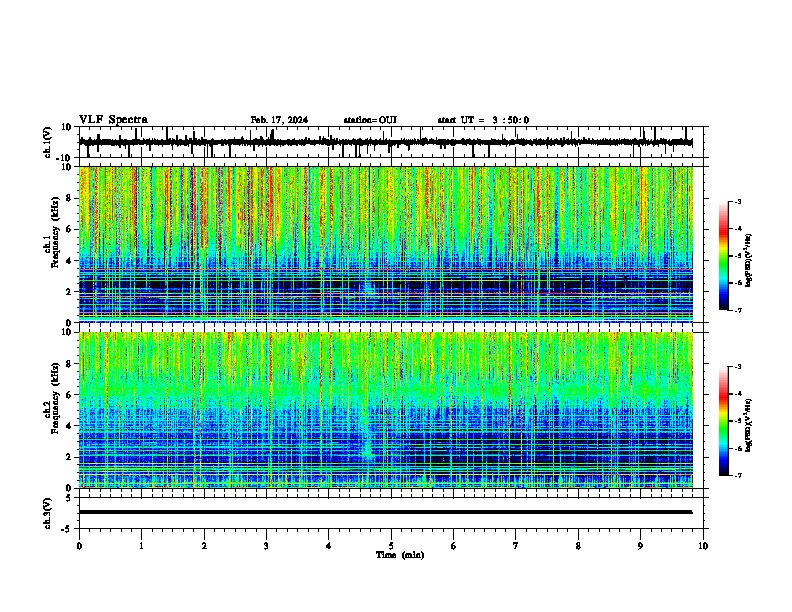Screen dimensions: 792x612
Task: Select the date text "Feb. 17, 2024"
Action: point(279,120)
